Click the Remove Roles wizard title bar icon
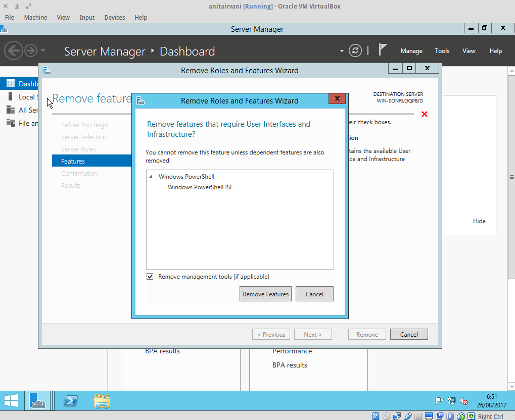The width and height of the screenshot is (515, 420). [x=47, y=70]
